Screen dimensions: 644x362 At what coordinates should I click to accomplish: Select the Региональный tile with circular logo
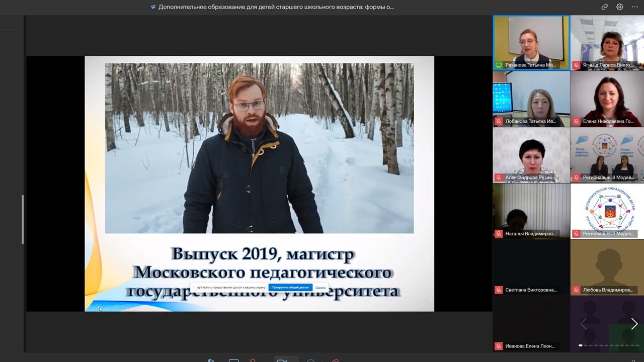(x=607, y=211)
